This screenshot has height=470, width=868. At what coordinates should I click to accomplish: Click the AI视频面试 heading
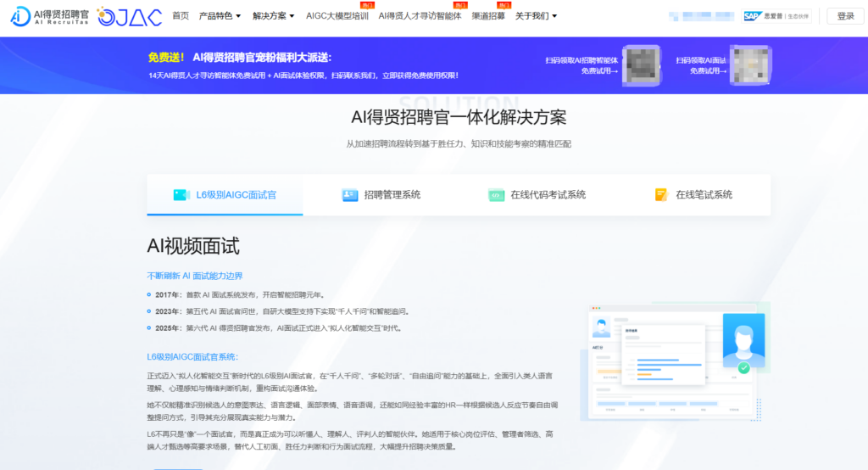pyautogui.click(x=193, y=246)
